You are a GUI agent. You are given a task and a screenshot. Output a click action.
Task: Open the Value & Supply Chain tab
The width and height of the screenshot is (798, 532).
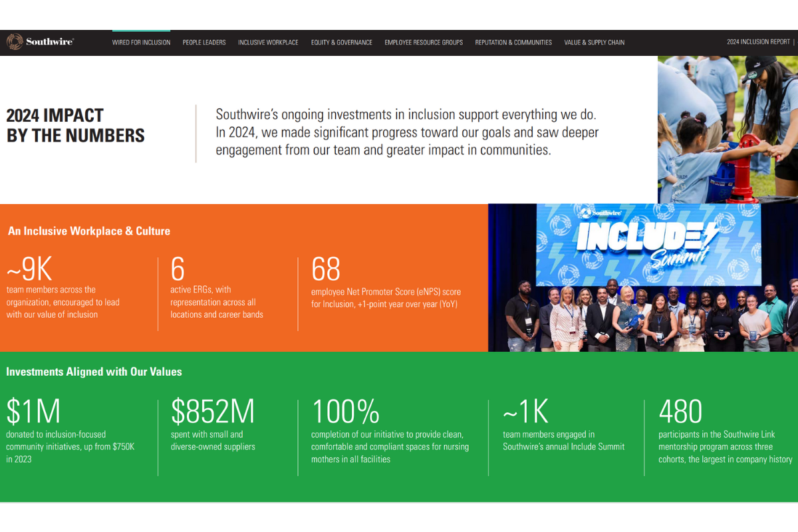point(594,43)
